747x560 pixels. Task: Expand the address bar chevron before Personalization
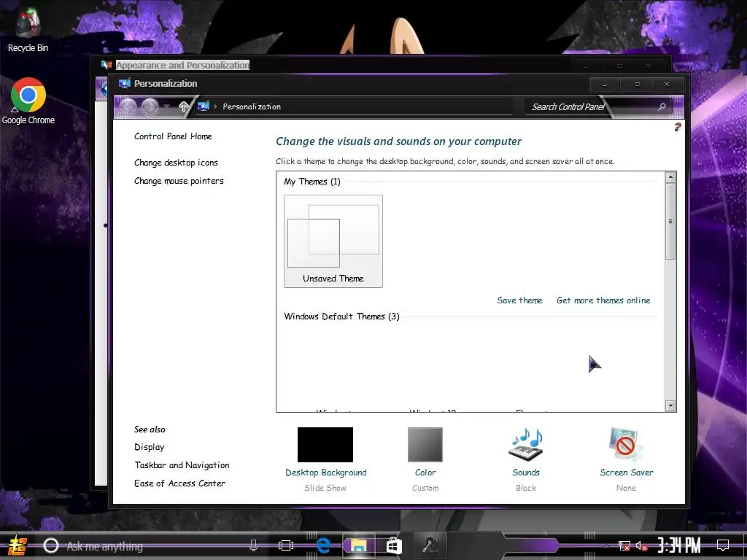tap(216, 106)
